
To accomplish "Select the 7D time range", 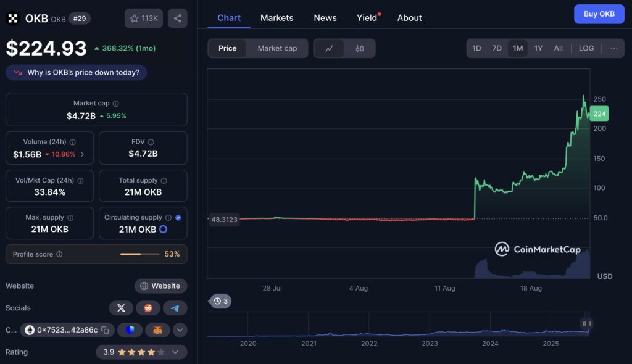I will pos(497,48).
